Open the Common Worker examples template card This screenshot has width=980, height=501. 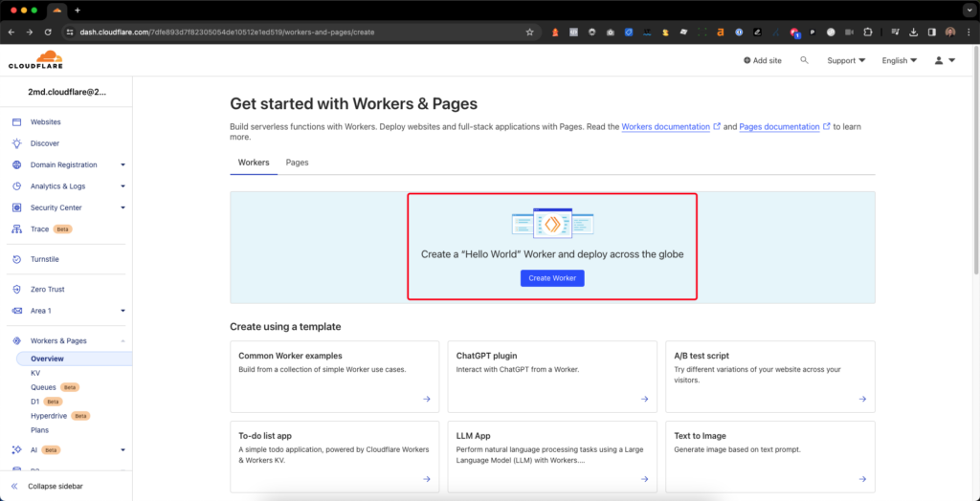coord(334,377)
